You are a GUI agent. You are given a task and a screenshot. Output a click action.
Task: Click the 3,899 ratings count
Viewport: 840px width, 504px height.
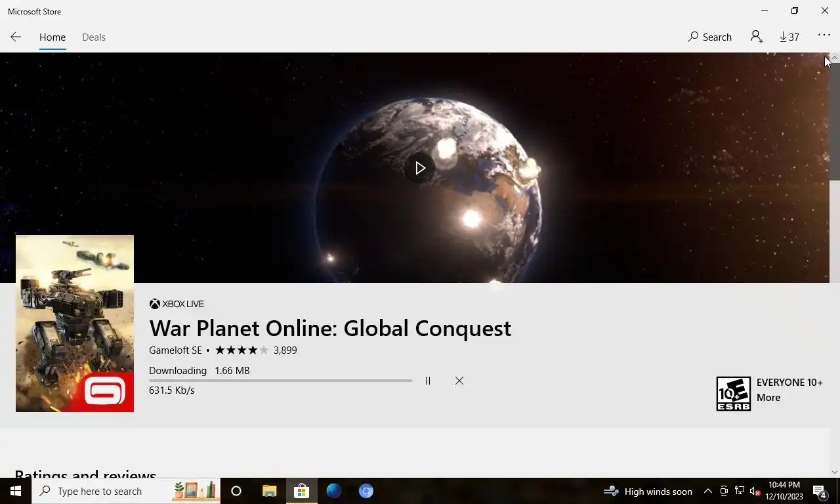pyautogui.click(x=285, y=350)
